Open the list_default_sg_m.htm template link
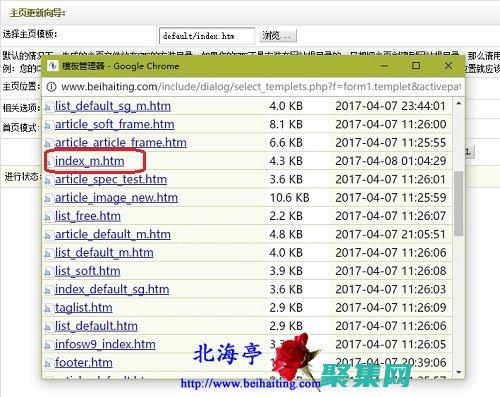The height and width of the screenshot is (397, 500). (113, 106)
